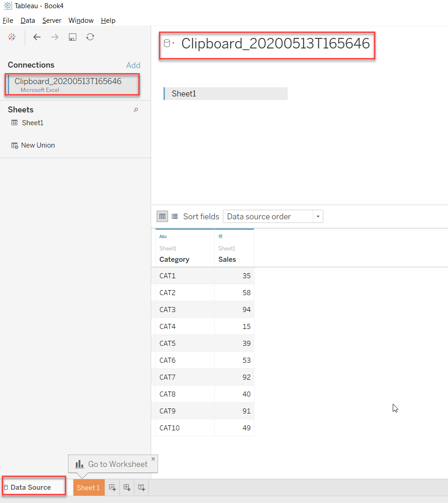Click the Go to Worksheet tooltip

pos(113,464)
